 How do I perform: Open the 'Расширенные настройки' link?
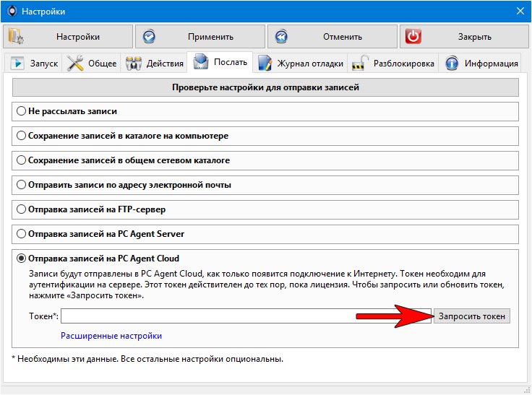pos(111,336)
